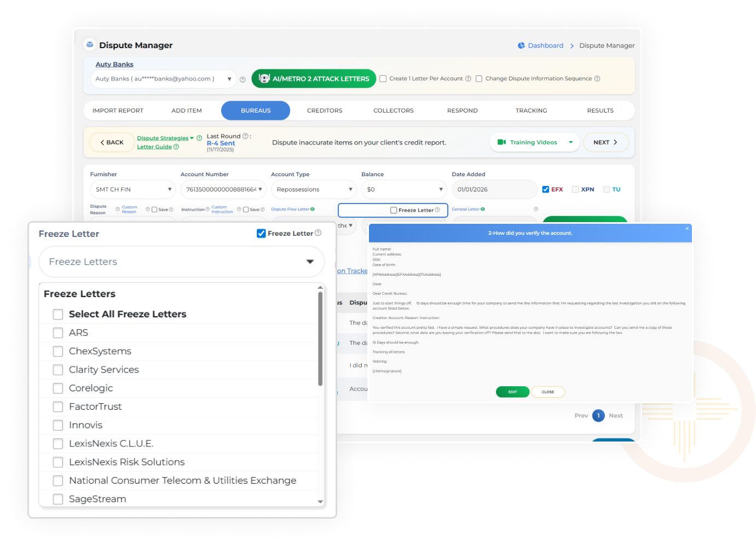Check Select All Freeze Letters
The width and height of the screenshot is (756, 546).
tap(58, 315)
